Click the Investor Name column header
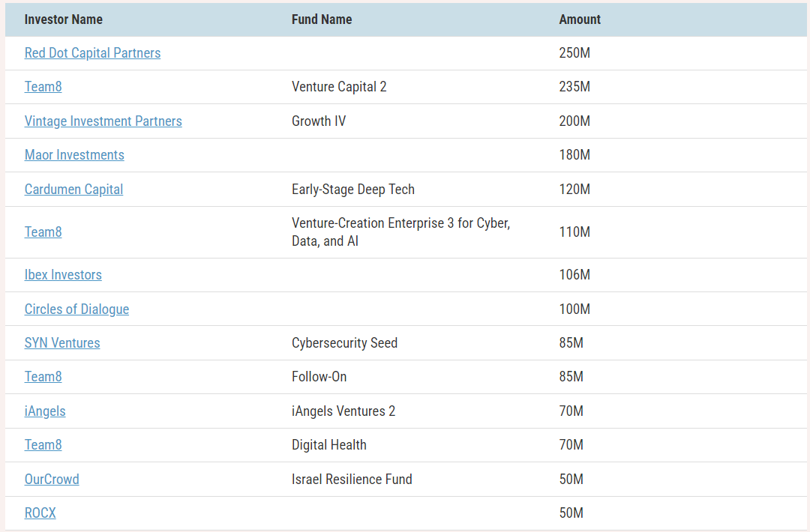The height and width of the screenshot is (532, 810). tap(64, 19)
